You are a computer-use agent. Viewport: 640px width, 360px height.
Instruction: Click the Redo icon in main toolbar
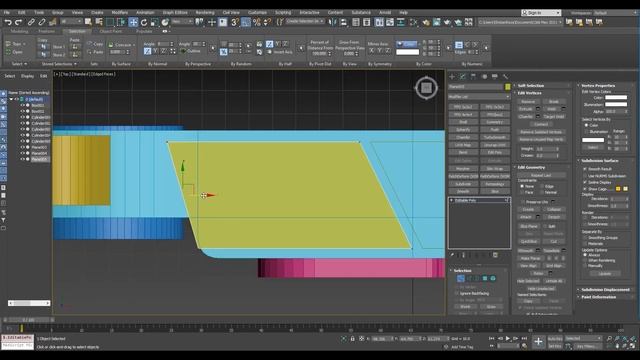[x=18, y=22]
